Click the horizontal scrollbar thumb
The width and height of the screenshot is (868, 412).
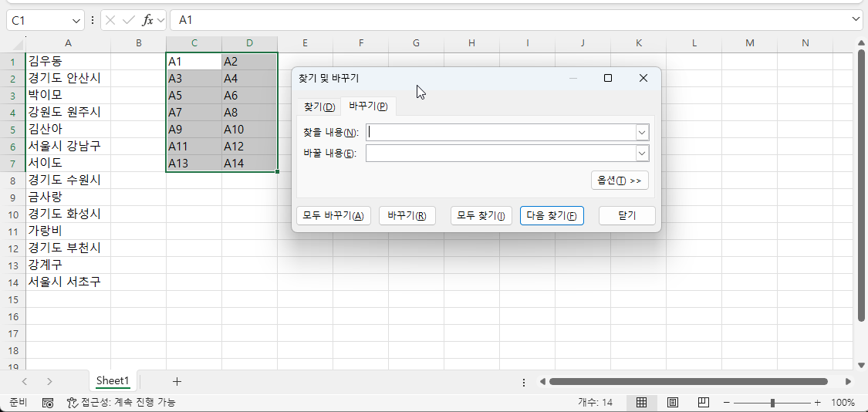click(x=688, y=382)
